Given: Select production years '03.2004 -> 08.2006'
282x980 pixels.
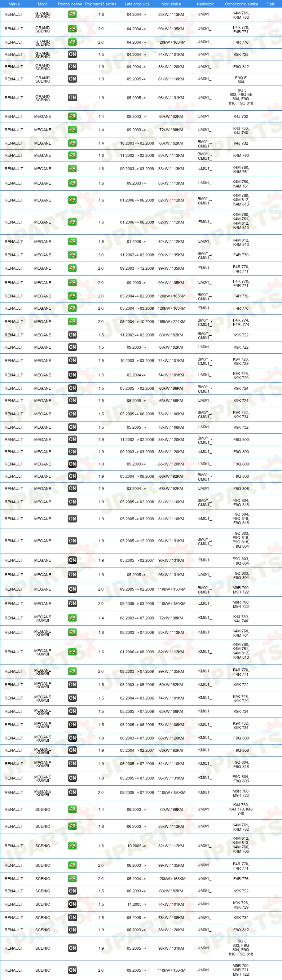Looking at the screenshot, I should tap(137, 476).
